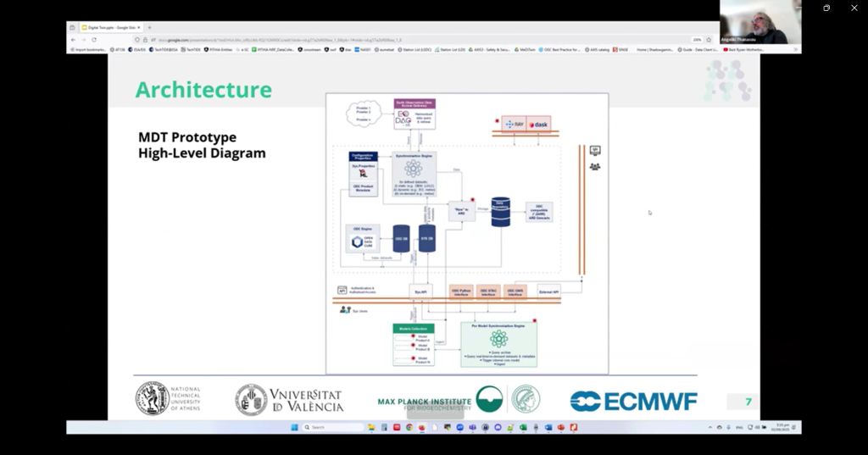Click the browser back arrow button

pyautogui.click(x=73, y=40)
